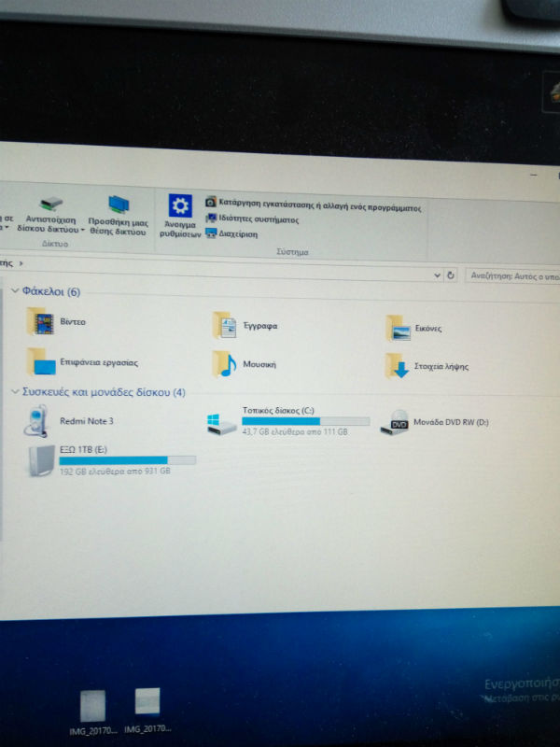Minimize the File Explorer window
The image size is (560, 747).
(534, 176)
